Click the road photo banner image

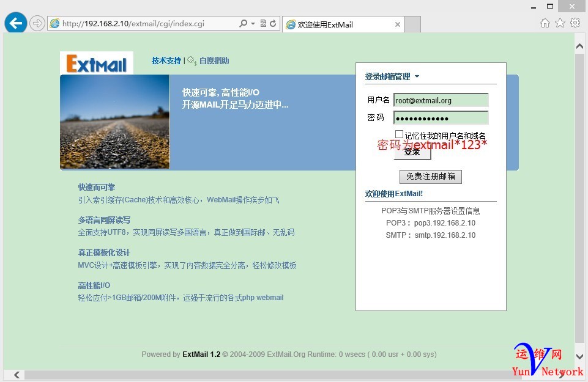(x=115, y=122)
